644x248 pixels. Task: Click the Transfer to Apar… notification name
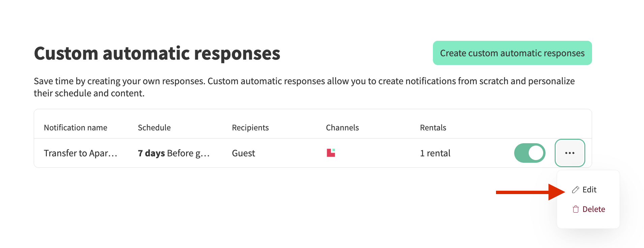point(81,153)
